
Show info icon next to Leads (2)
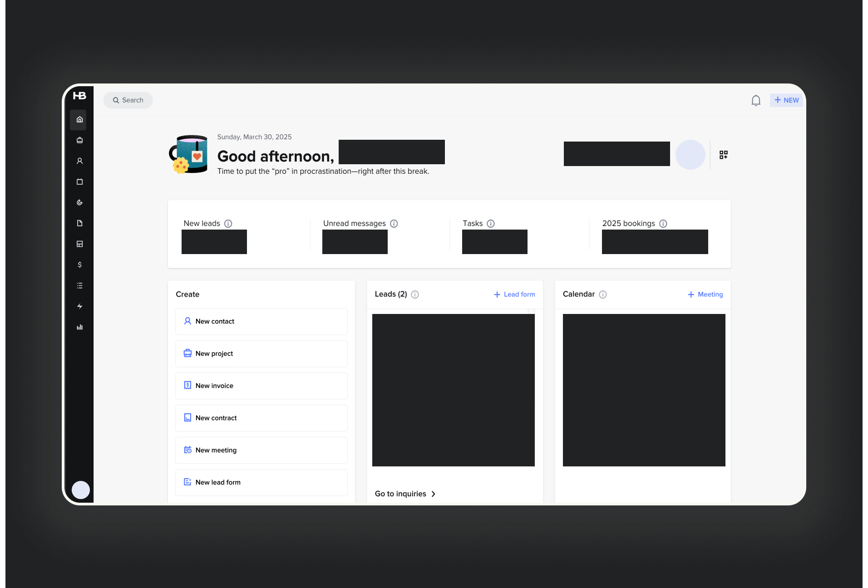tap(415, 294)
